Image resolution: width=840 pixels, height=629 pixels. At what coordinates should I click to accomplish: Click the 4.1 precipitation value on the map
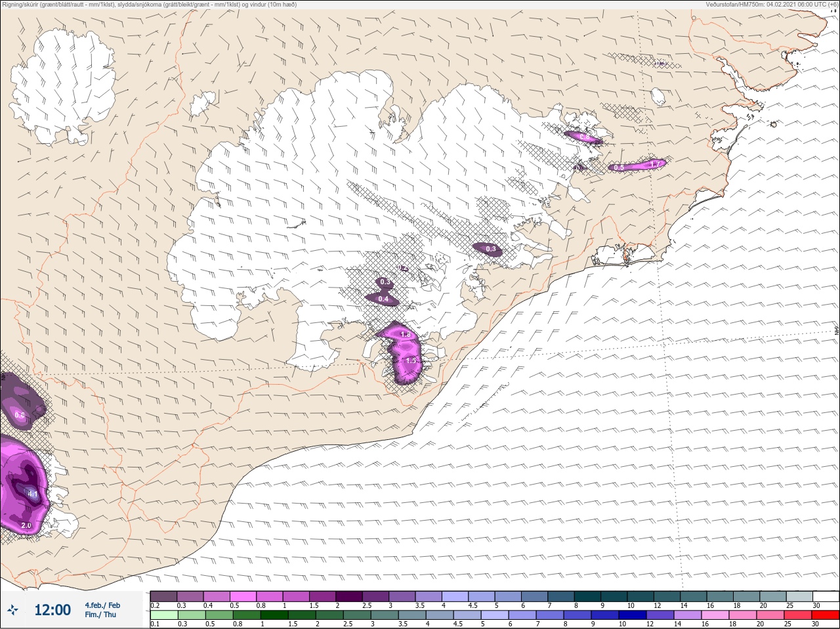[32, 493]
